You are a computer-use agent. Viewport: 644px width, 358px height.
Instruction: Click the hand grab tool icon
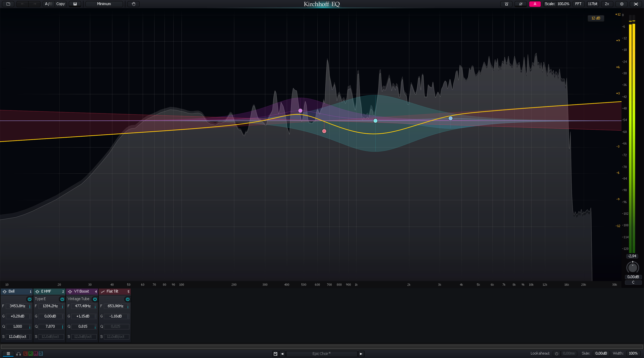[133, 4]
